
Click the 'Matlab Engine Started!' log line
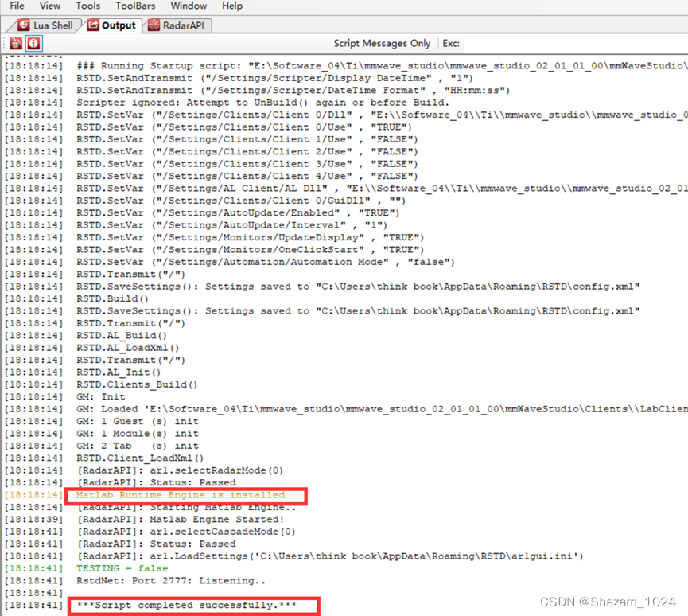coord(181,520)
